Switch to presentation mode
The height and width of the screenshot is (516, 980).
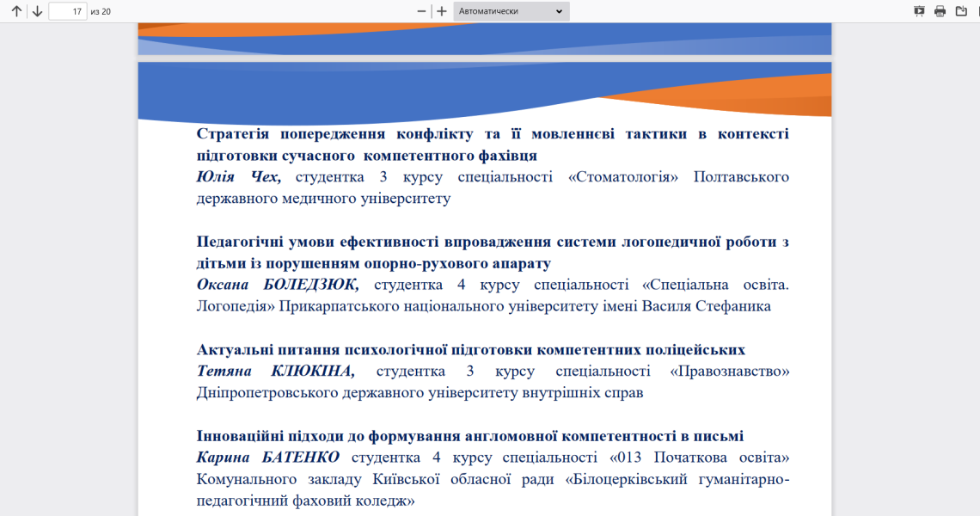point(919,11)
